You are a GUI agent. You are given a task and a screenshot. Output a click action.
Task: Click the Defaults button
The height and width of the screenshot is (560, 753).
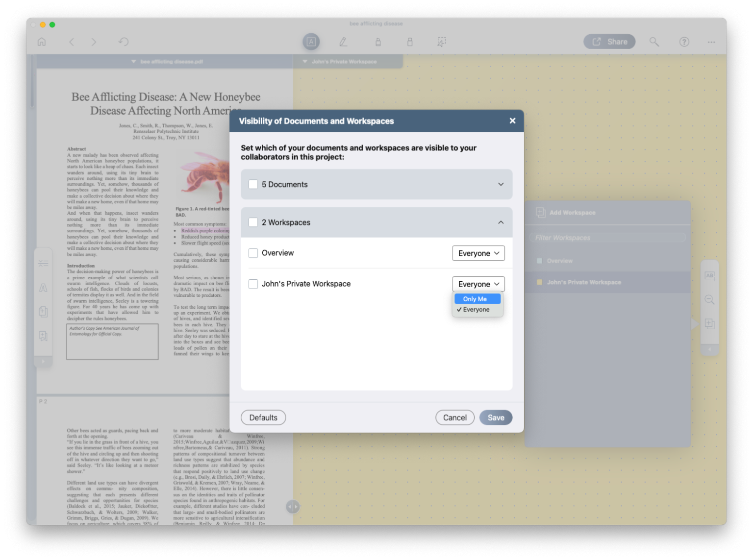click(x=263, y=417)
